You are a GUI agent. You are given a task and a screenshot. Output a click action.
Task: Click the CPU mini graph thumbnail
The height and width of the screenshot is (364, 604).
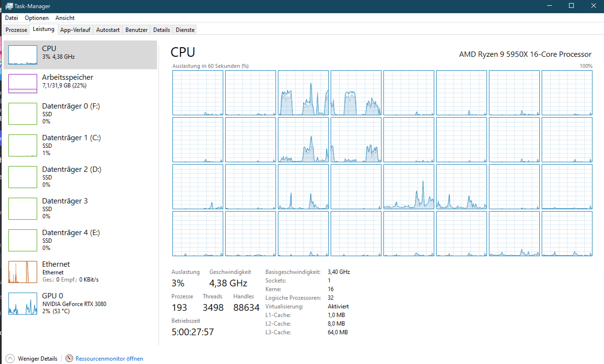click(23, 55)
